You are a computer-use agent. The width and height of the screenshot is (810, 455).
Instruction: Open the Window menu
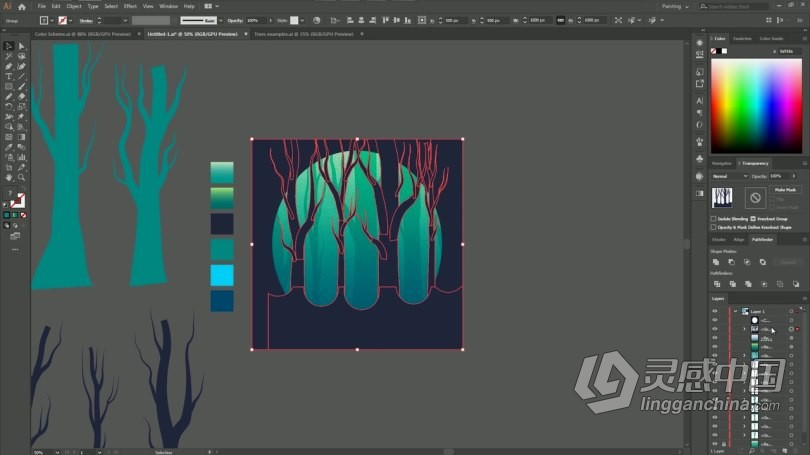pos(168,6)
